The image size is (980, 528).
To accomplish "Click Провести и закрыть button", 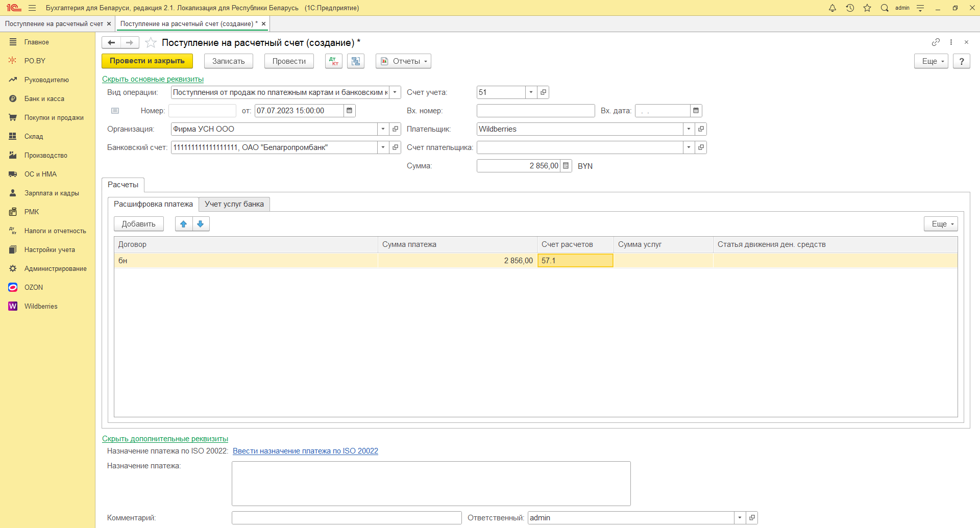I will pos(147,61).
